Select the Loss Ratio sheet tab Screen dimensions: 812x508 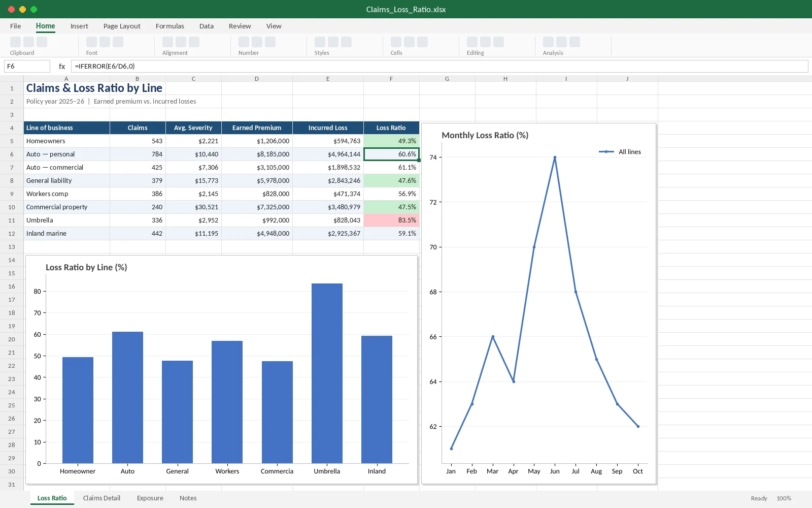point(52,498)
